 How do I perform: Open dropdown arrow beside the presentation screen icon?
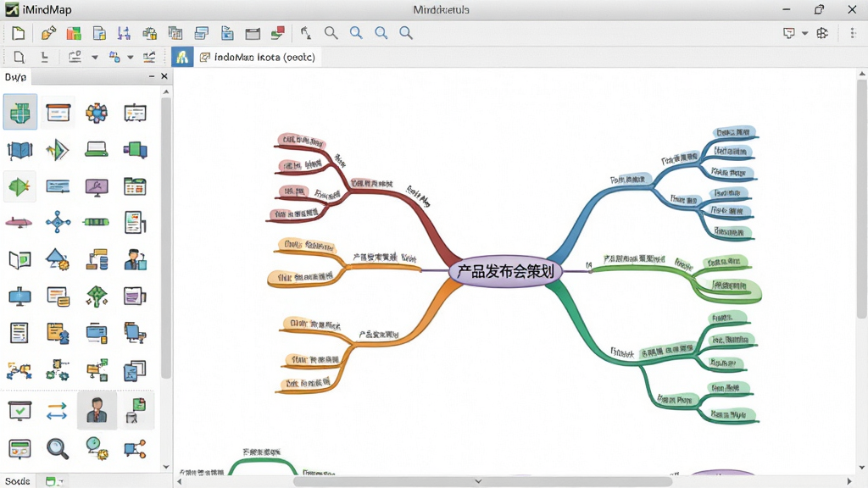click(x=805, y=33)
